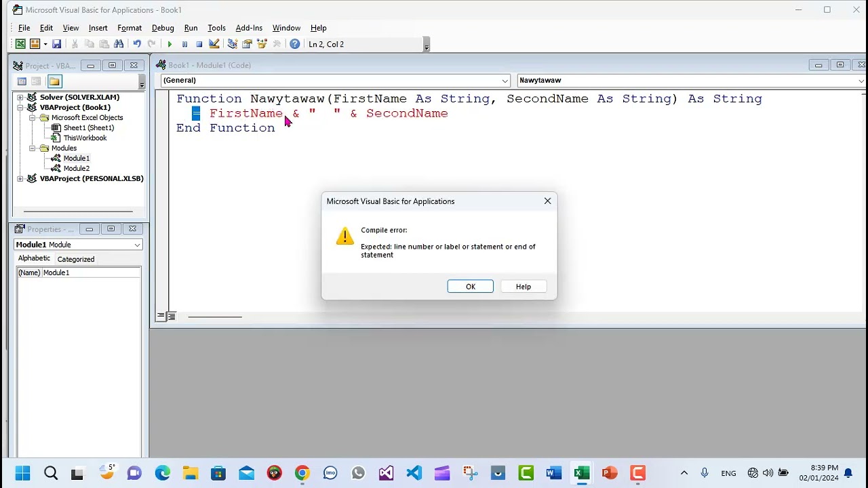
Task: Collapse the Modules folder
Action: [x=33, y=148]
